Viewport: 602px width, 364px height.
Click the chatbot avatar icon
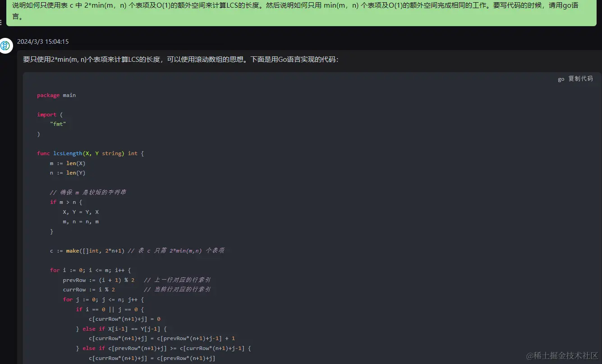6,46
